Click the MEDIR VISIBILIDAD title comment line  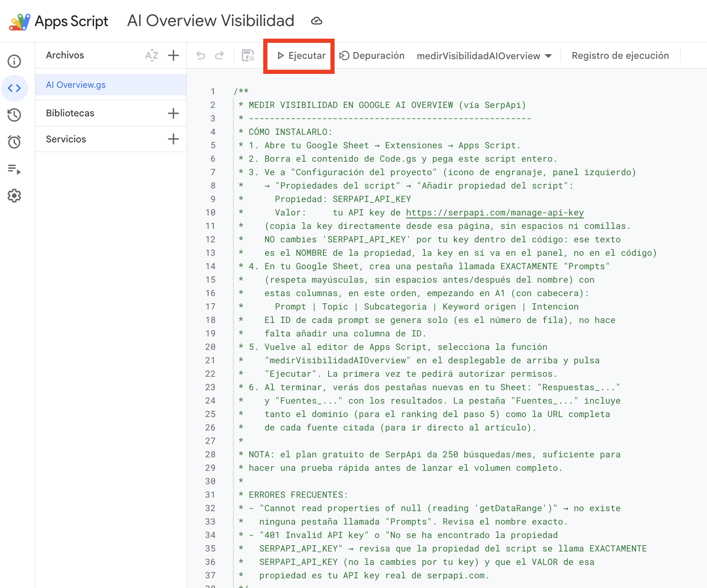[x=382, y=105]
